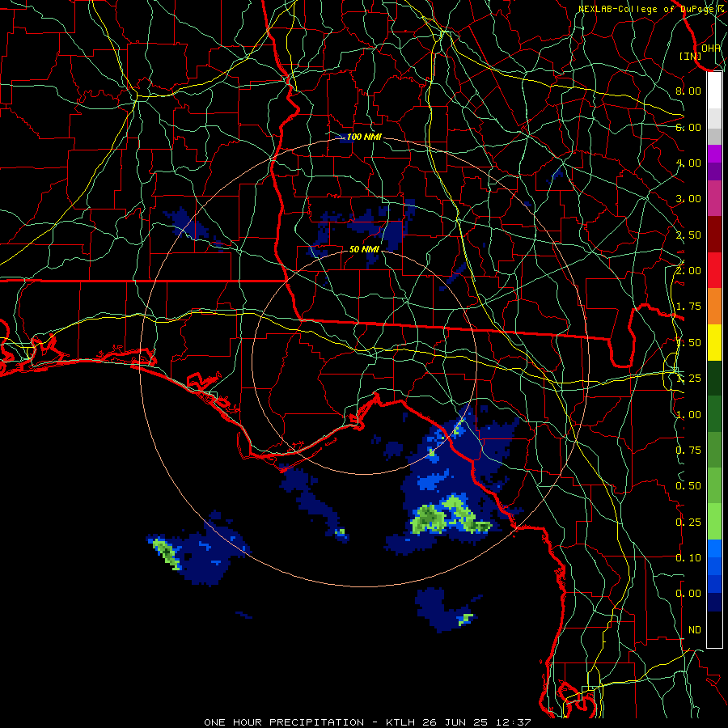This screenshot has height=728, width=728.
Task: Click the "1.50" legend value
Action: (688, 343)
